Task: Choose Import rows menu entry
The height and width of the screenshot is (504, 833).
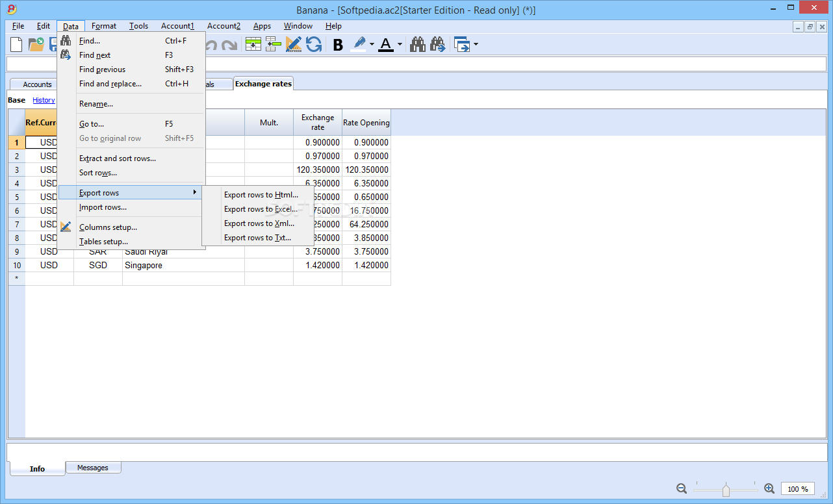Action: pyautogui.click(x=131, y=207)
